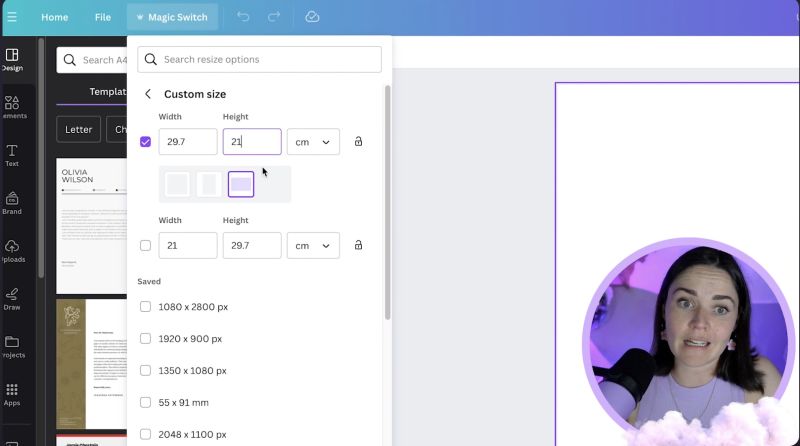Screen dimensions: 800x446
Task: Open units dropdown for second custom size
Action: 313,245
